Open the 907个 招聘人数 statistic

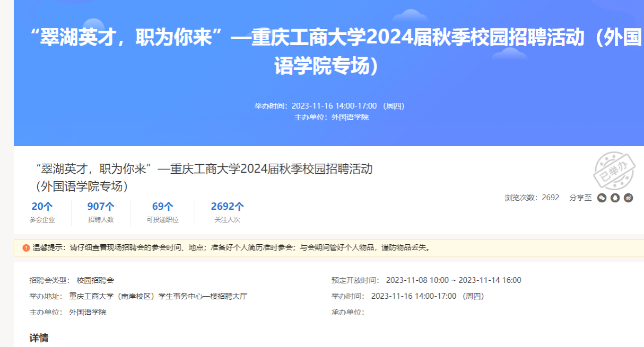click(x=101, y=212)
